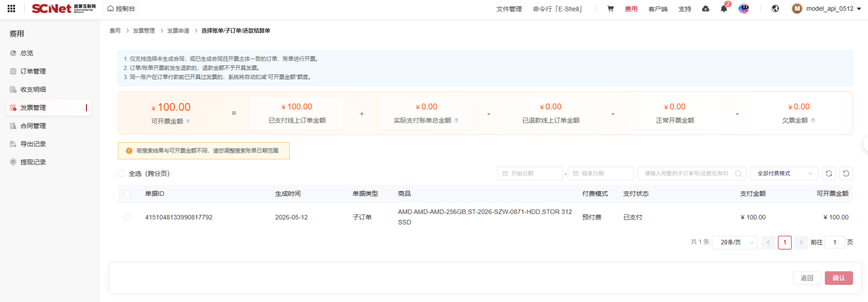Select 费用 in top navigation
Screen dimensions: 868x302
631,9
